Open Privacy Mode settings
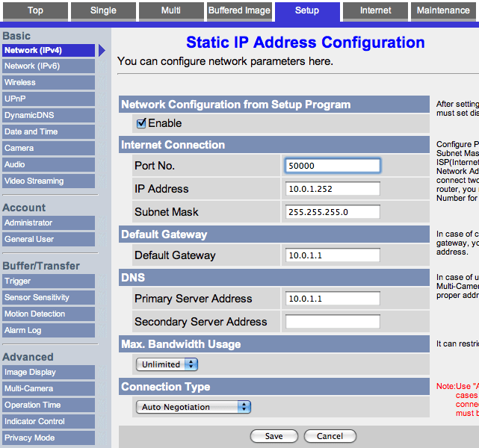Image resolution: width=479 pixels, height=448 pixels. (x=49, y=438)
